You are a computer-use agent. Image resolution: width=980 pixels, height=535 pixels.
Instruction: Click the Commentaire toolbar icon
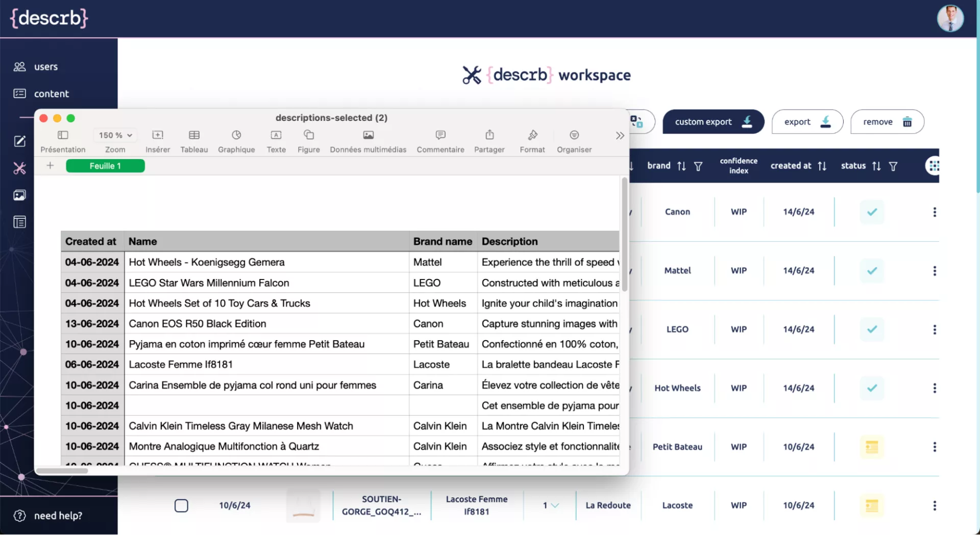click(x=440, y=135)
